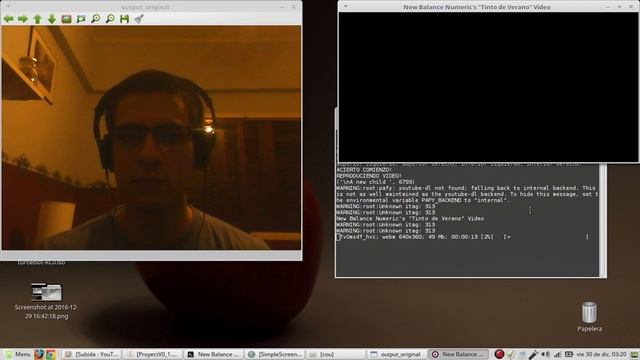Launch Chrome from the taskbar launcher
The width and height of the screenshot is (640, 360).
51,354
